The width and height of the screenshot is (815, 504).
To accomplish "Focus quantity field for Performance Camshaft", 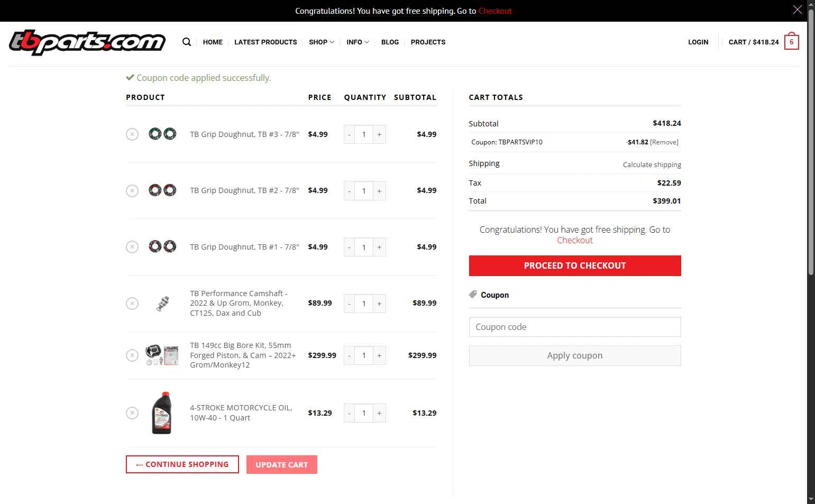I will tap(364, 304).
